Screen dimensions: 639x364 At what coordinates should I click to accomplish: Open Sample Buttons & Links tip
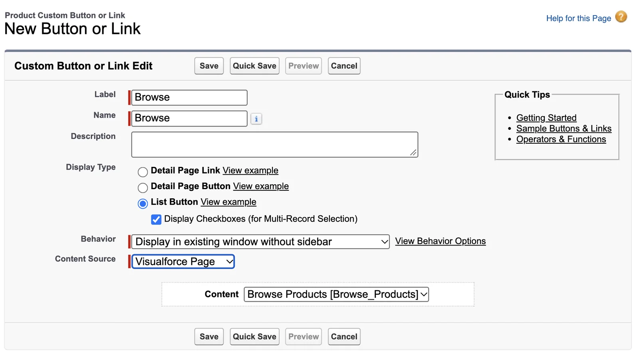coord(564,129)
